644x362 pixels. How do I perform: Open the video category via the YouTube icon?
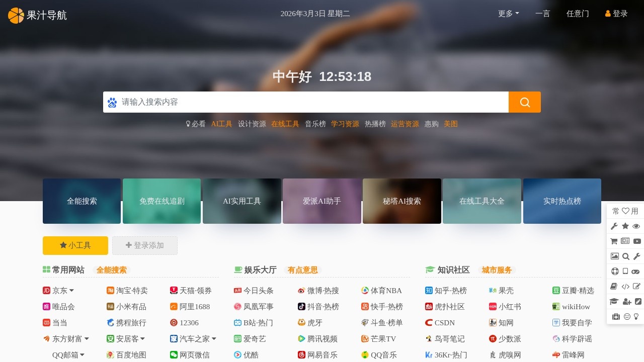(636, 241)
